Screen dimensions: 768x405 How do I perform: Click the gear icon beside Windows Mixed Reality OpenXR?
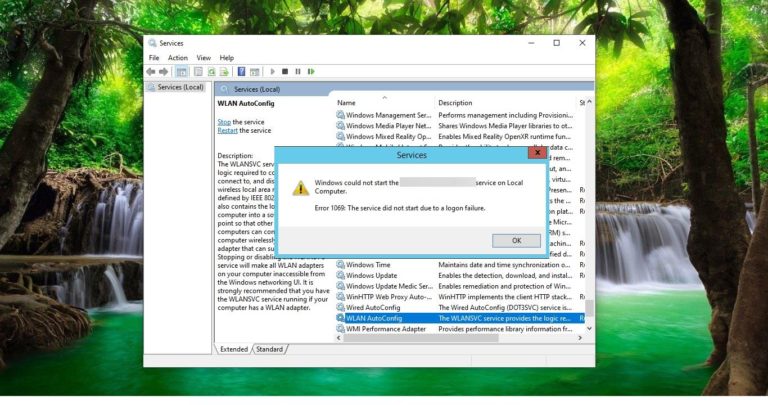(x=340, y=137)
